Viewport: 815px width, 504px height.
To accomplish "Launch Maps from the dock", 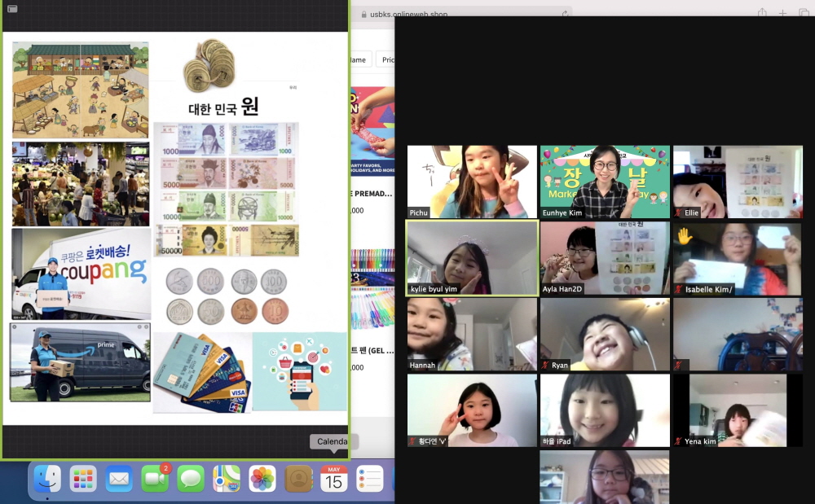I will tap(227, 479).
